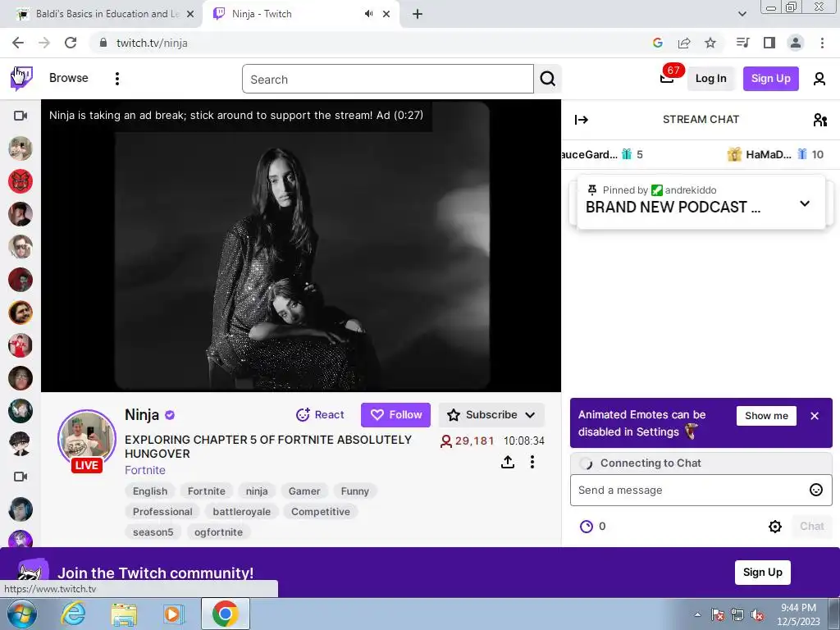This screenshot has height=630, width=840.
Task: Focus the Twitch search field
Action: tap(388, 79)
